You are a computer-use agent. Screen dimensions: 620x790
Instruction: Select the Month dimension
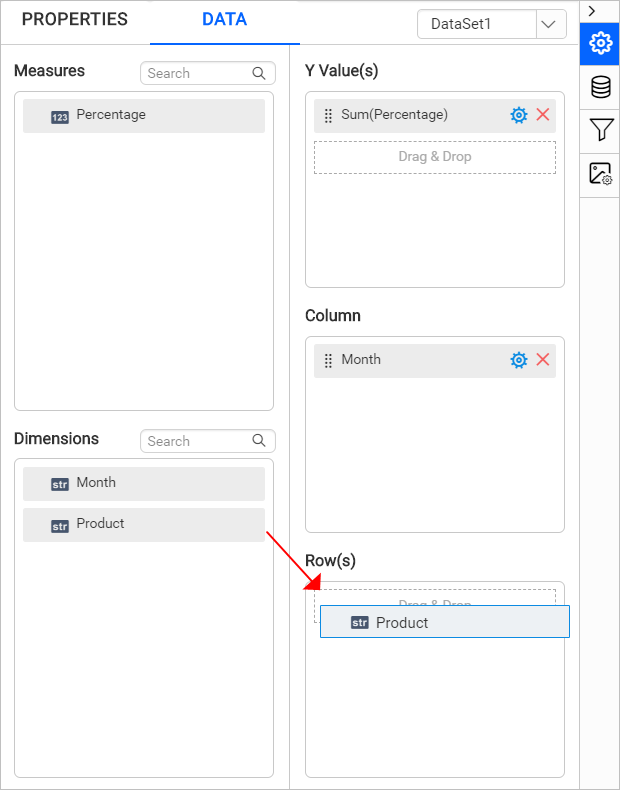[x=144, y=484]
